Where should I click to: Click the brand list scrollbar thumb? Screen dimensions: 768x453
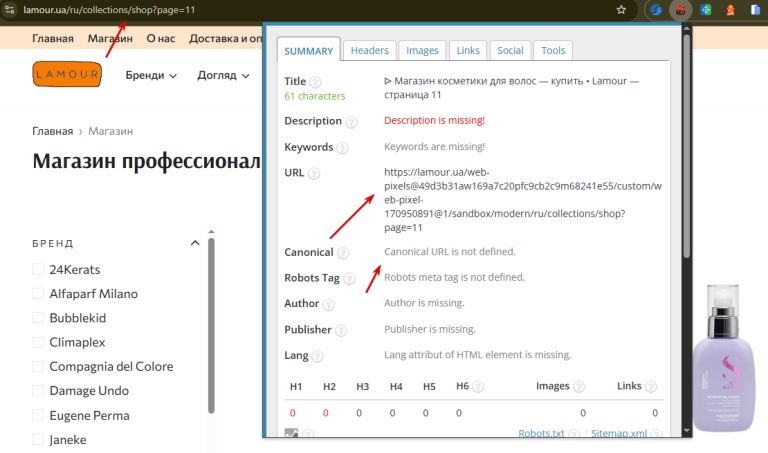point(211,326)
